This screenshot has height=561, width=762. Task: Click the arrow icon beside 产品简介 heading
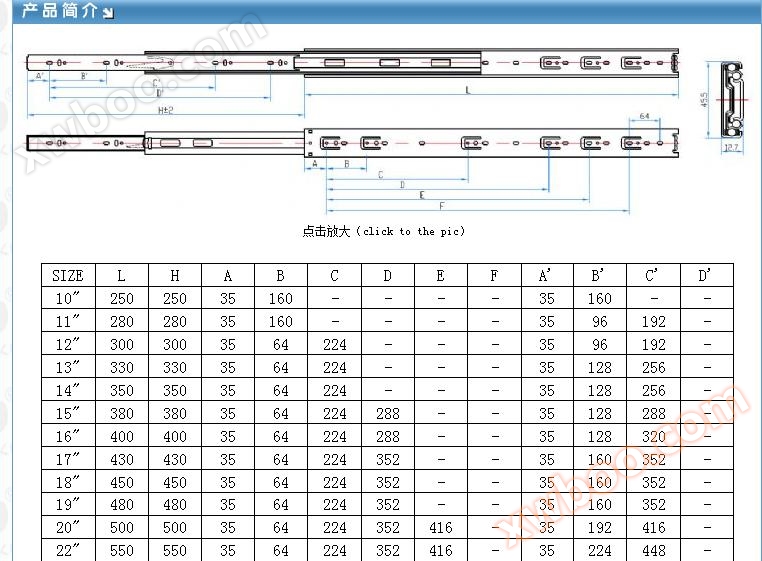(108, 13)
